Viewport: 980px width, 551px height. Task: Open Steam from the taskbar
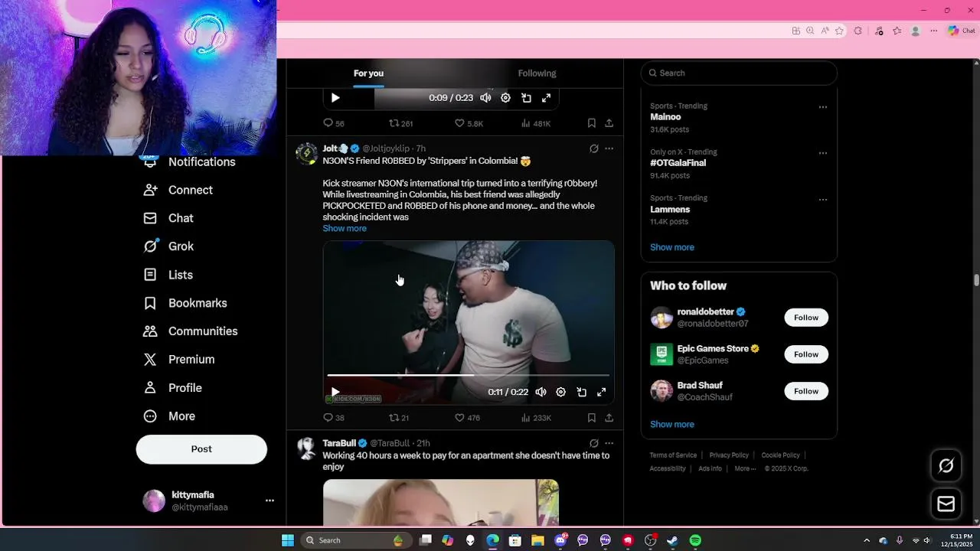[672, 540]
